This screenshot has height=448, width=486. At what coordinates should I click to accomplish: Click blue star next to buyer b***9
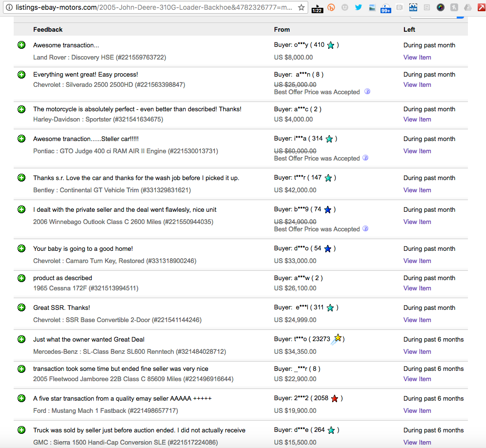[x=328, y=210]
